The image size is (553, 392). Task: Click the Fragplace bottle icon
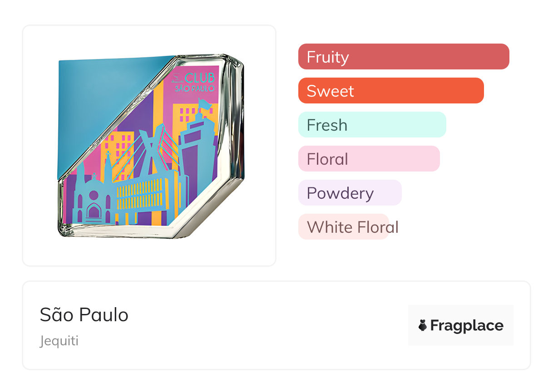(x=423, y=325)
